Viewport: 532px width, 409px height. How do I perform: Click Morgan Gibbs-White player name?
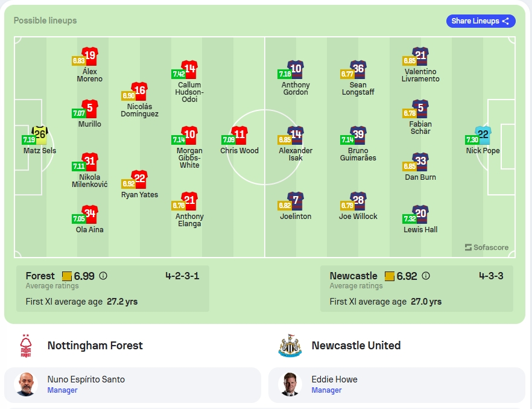[189, 158]
